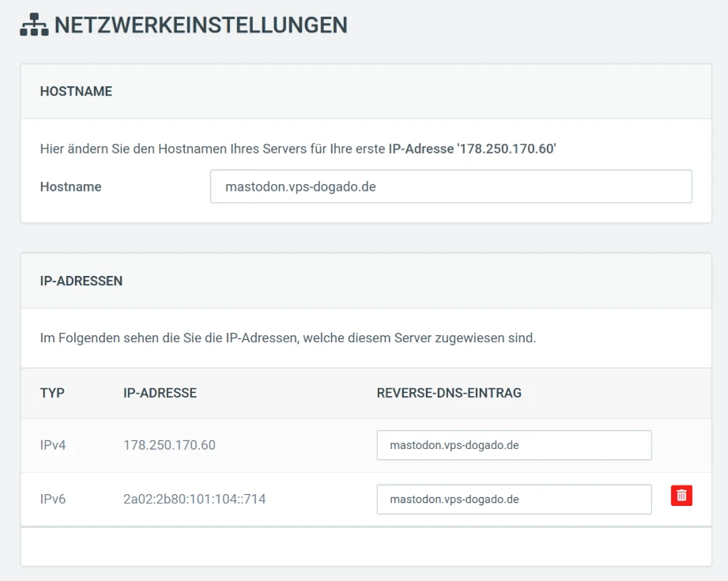
Task: Click the IP addresses description sentence
Action: click(x=288, y=338)
